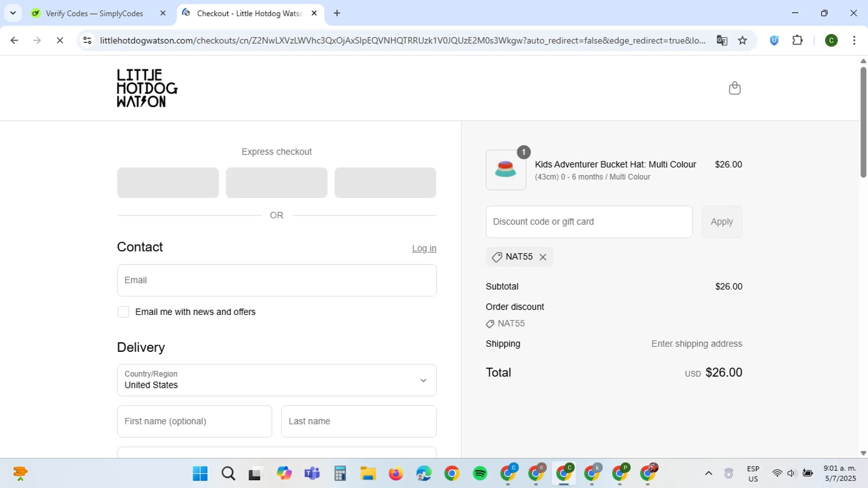Click the middle express checkout placeholder button
868x488 pixels.
tap(277, 183)
